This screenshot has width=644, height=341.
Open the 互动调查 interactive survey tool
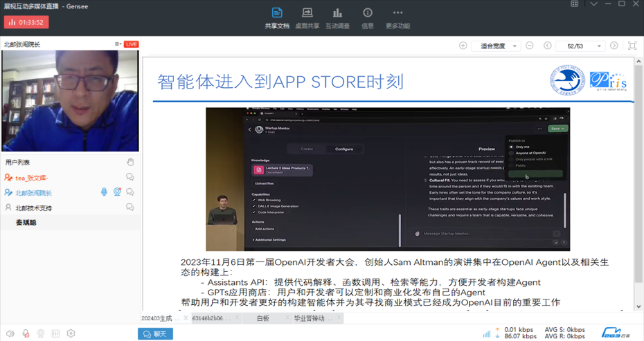(338, 19)
